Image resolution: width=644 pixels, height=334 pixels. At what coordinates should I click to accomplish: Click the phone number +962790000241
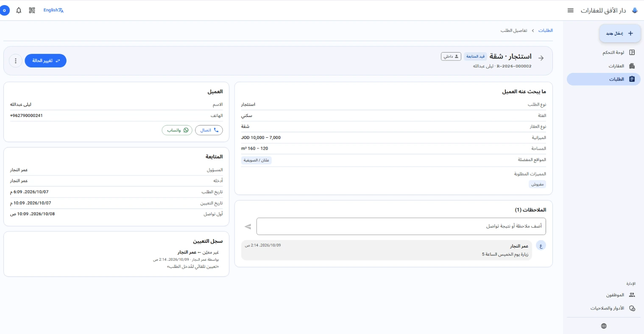(x=26, y=116)
